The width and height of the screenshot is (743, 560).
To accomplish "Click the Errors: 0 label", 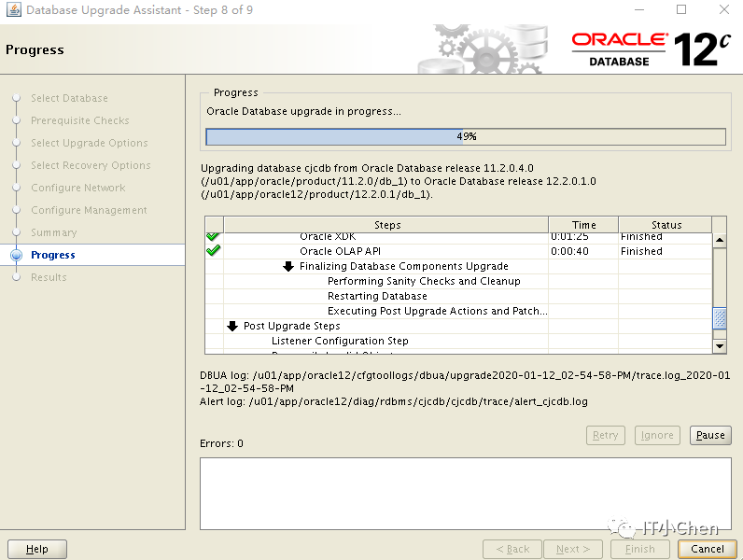I will (221, 443).
